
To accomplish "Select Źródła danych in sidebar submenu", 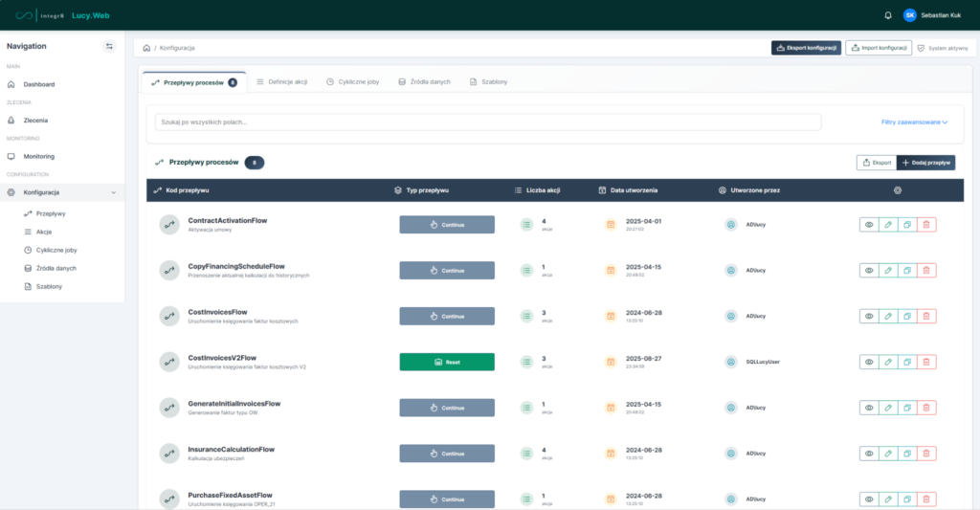I will 56,268.
